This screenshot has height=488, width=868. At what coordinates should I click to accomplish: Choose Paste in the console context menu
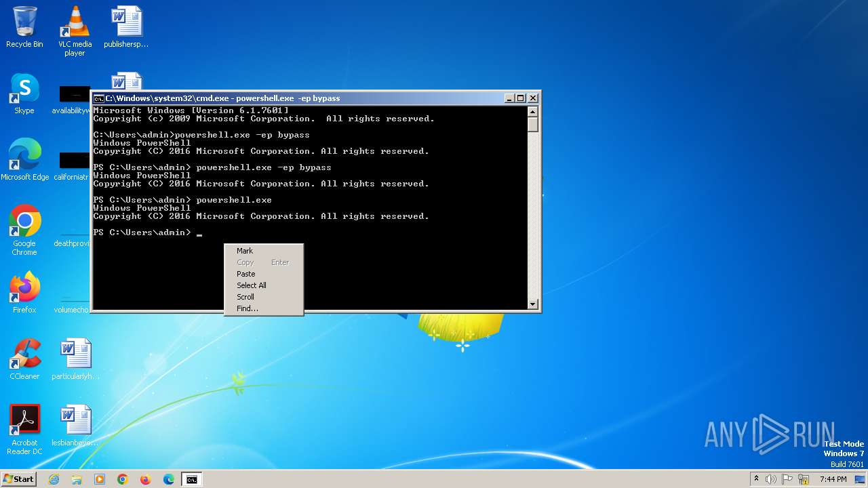264,274
